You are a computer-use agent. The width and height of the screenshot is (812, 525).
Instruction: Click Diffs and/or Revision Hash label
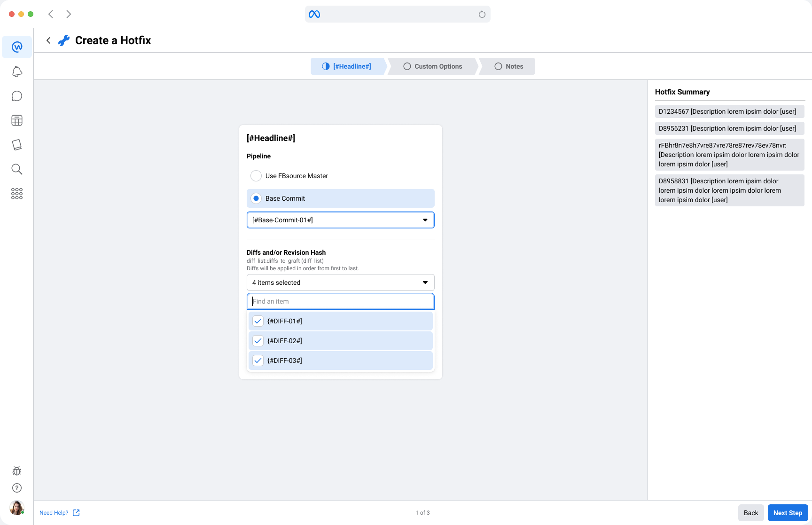point(286,252)
